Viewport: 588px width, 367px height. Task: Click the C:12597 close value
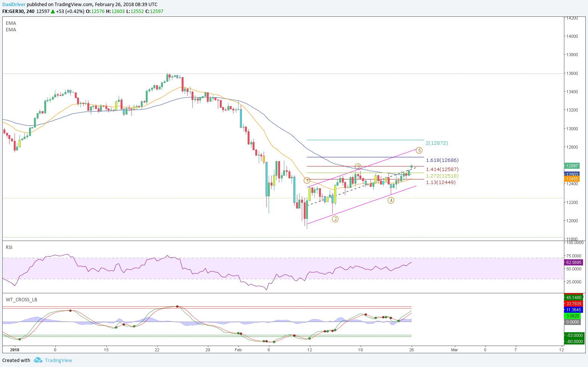point(154,11)
